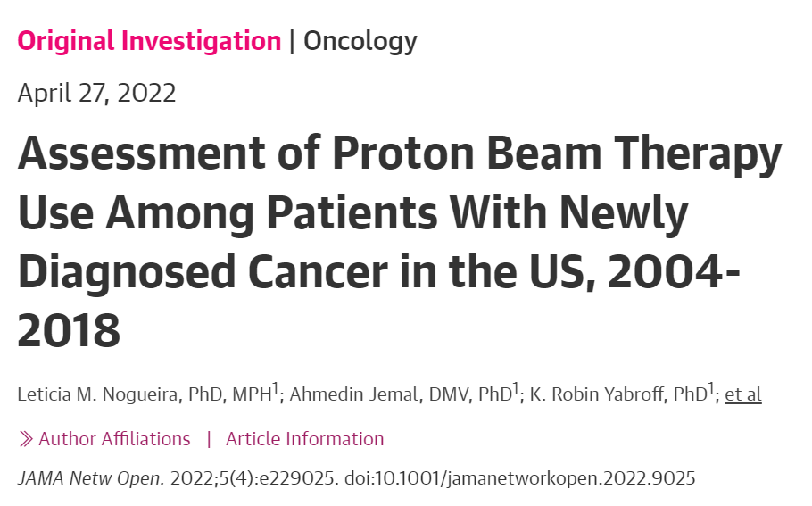The width and height of the screenshot is (812, 506).
Task: Click the DOI 10.1001/jamanetworkopen.2022.9025 text
Action: [536, 477]
